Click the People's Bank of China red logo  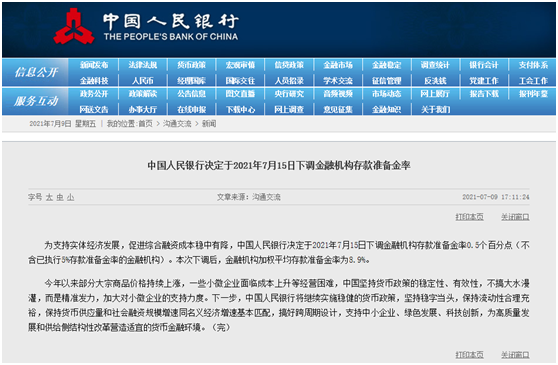(x=74, y=27)
